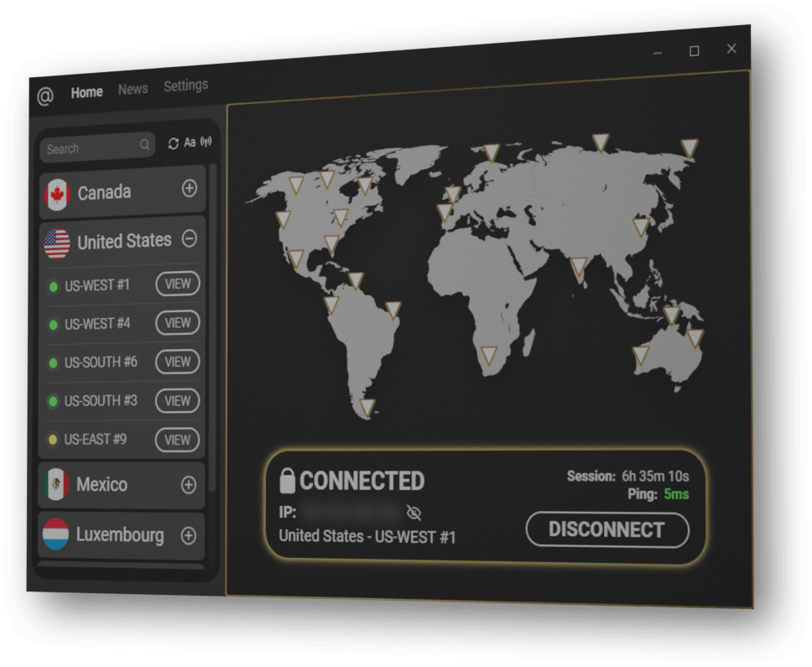Image resolution: width=812 pixels, height=667 pixels.
Task: Click the India server map marker
Action: click(x=579, y=267)
